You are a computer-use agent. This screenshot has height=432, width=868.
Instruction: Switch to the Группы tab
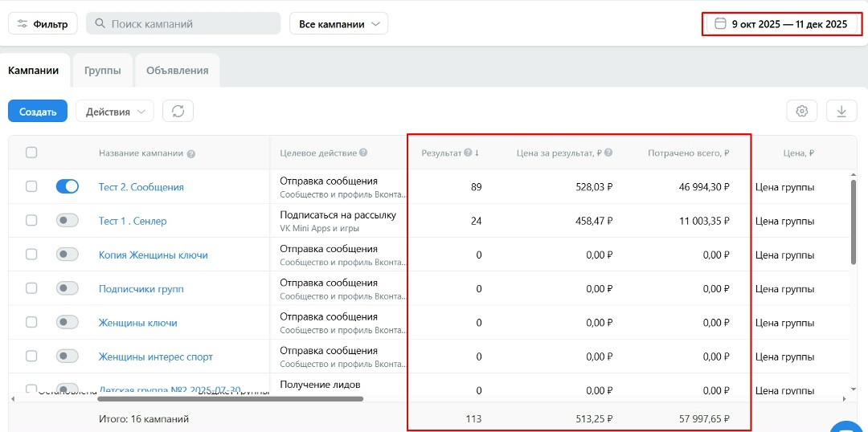tap(102, 70)
